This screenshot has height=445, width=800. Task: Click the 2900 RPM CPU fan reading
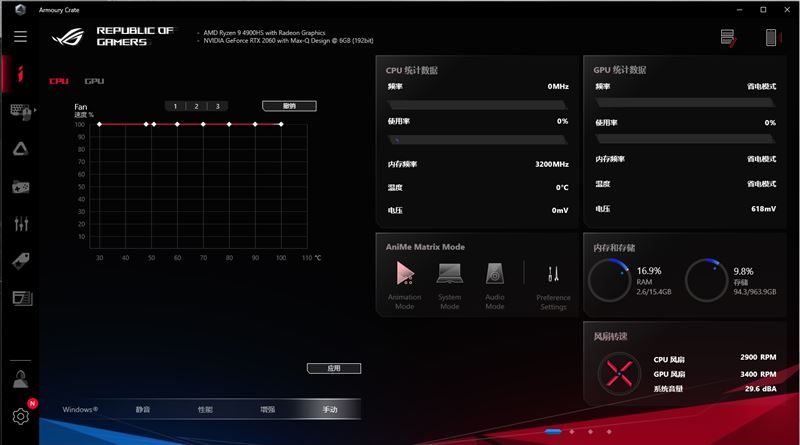point(758,357)
